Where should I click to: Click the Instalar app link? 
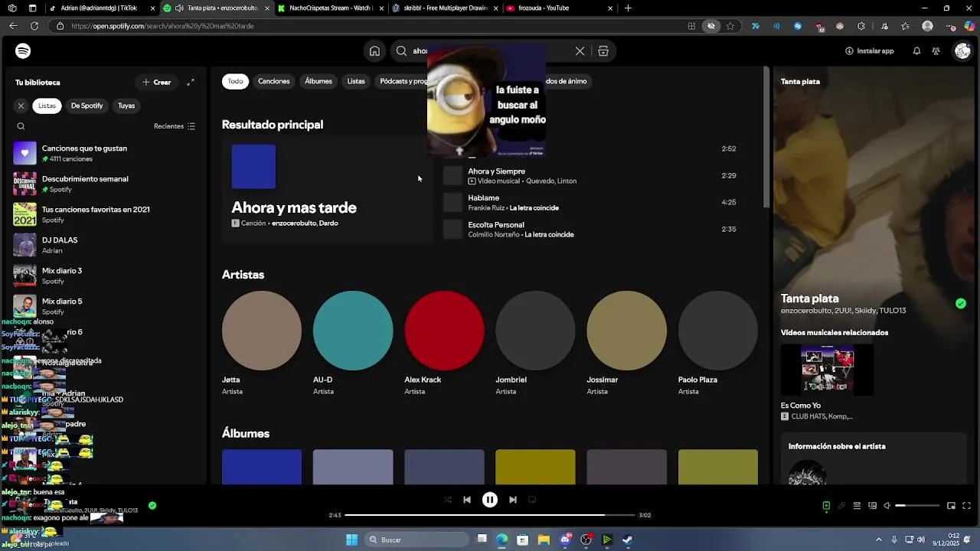pos(869,51)
